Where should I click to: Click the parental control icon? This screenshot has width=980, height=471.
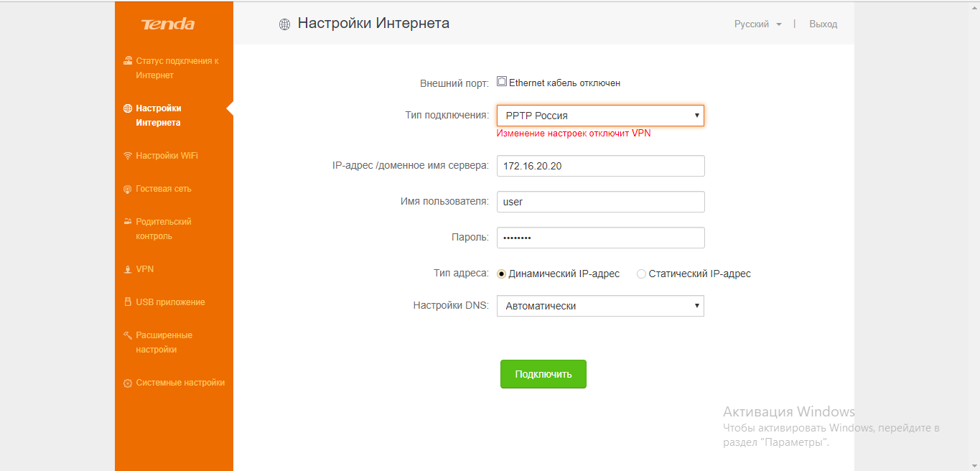[128, 222]
